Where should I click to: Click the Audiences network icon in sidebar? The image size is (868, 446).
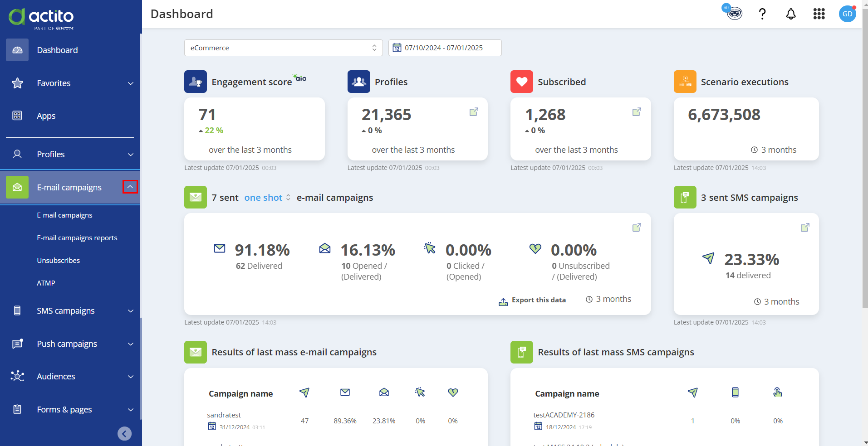pos(17,376)
